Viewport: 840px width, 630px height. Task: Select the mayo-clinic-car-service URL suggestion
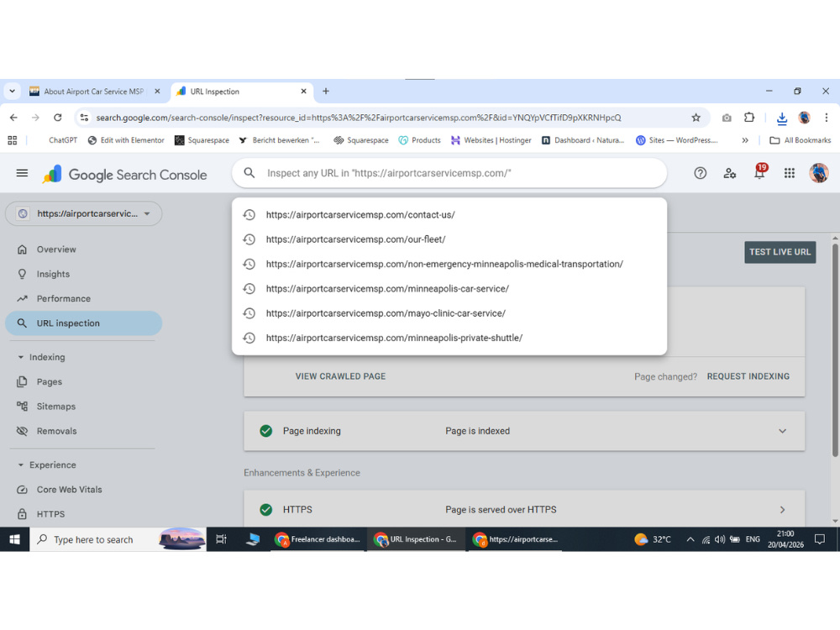tap(449, 313)
